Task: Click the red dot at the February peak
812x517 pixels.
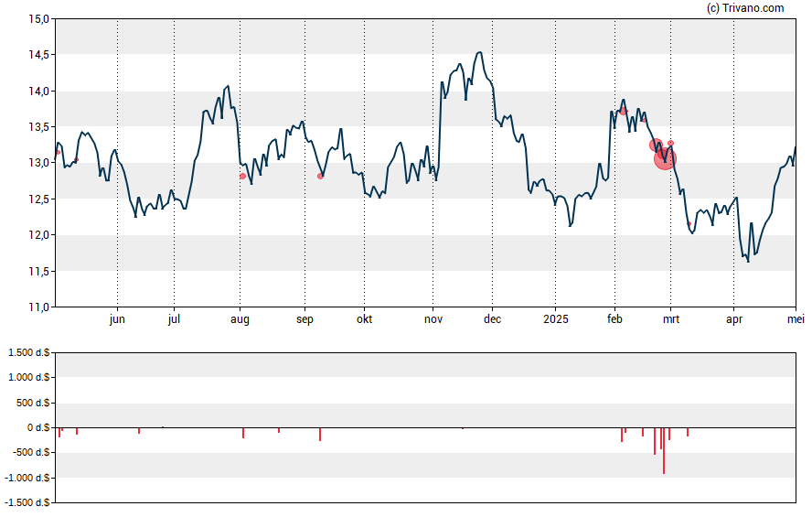Action: click(623, 112)
